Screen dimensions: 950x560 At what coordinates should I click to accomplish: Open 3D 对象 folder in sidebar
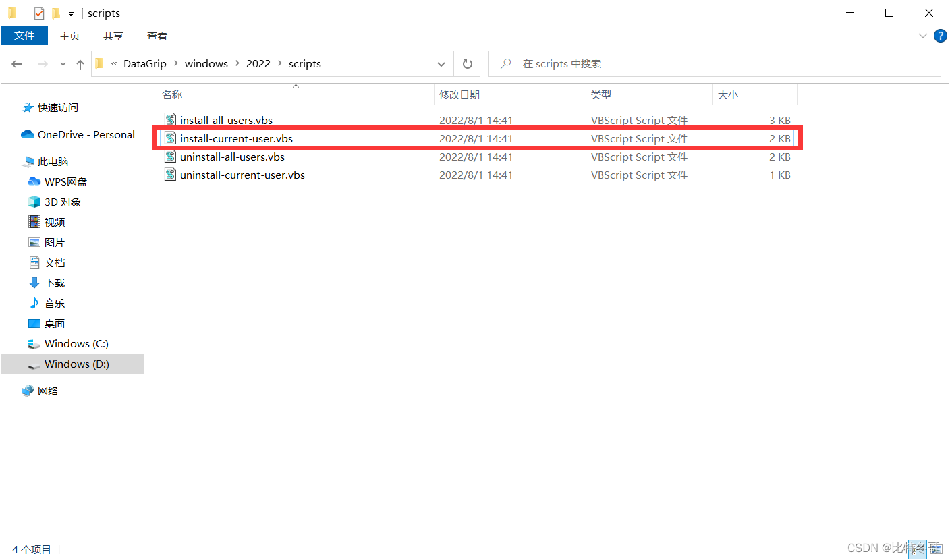[x=62, y=202]
